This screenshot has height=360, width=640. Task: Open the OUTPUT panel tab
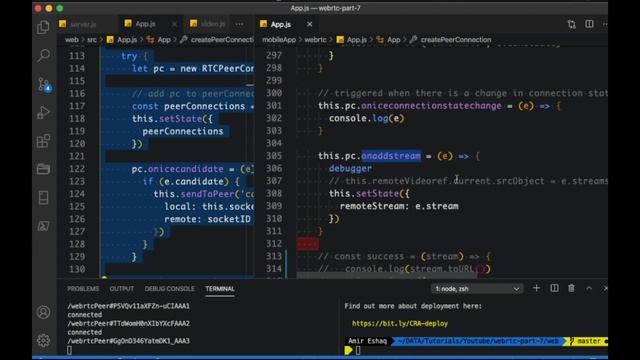tap(122, 289)
